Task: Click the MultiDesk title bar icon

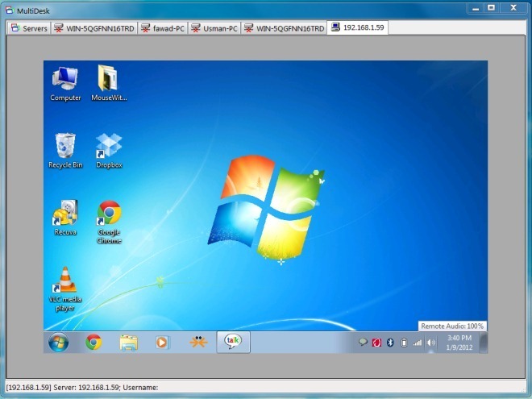Action: (10, 10)
